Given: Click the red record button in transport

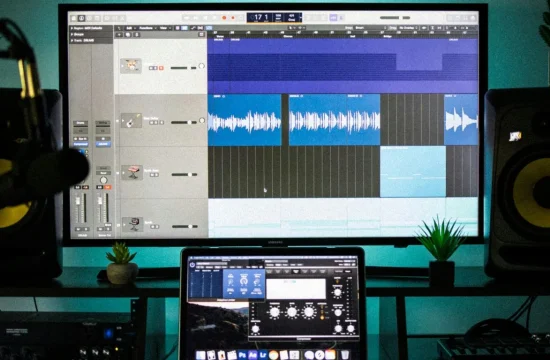Looking at the screenshot, I should 224,18.
